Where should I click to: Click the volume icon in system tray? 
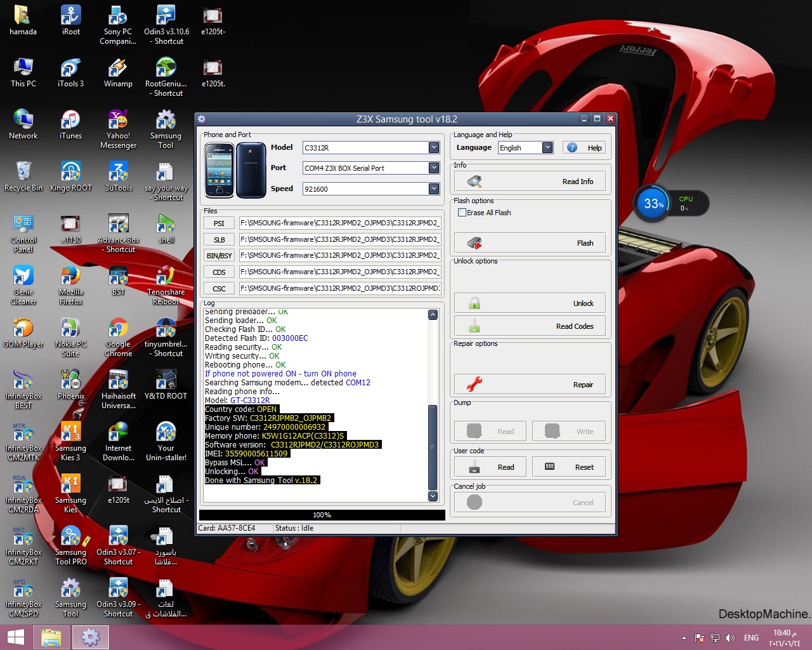730,638
